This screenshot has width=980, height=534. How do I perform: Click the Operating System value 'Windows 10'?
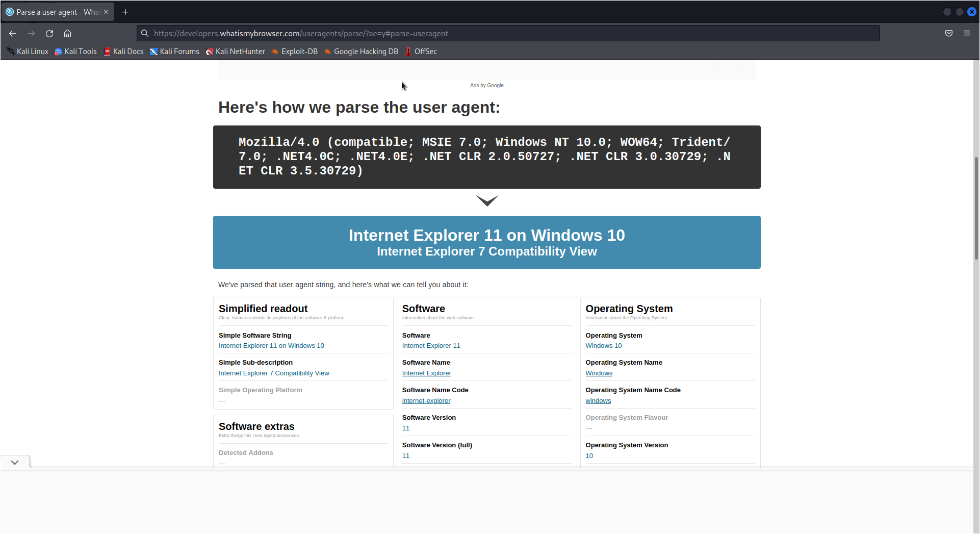603,346
